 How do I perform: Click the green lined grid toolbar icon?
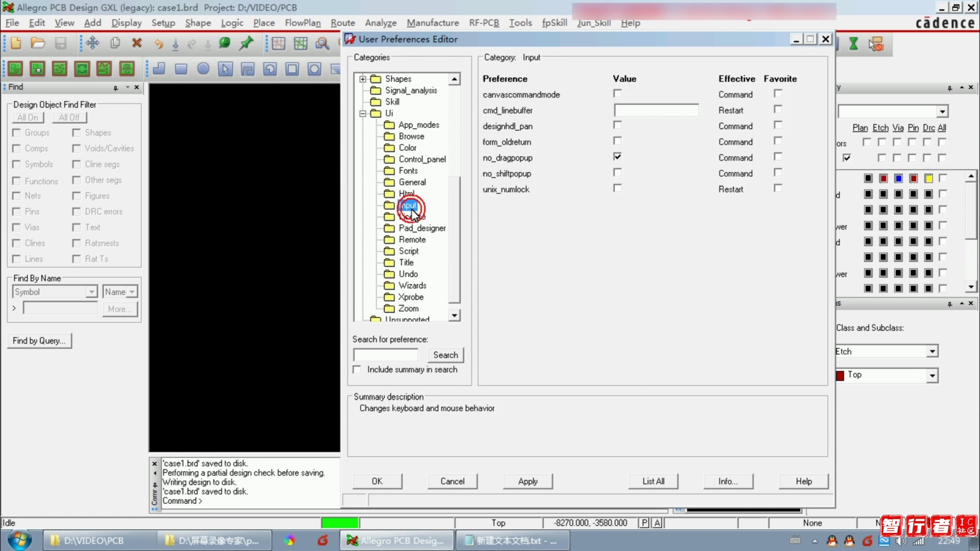(x=300, y=43)
